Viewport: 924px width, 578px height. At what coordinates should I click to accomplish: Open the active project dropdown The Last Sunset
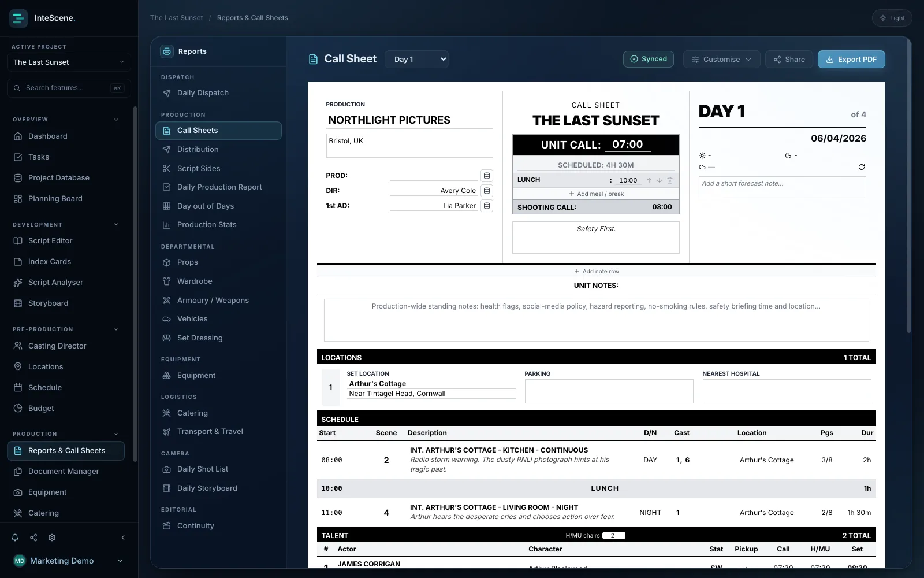(x=69, y=62)
